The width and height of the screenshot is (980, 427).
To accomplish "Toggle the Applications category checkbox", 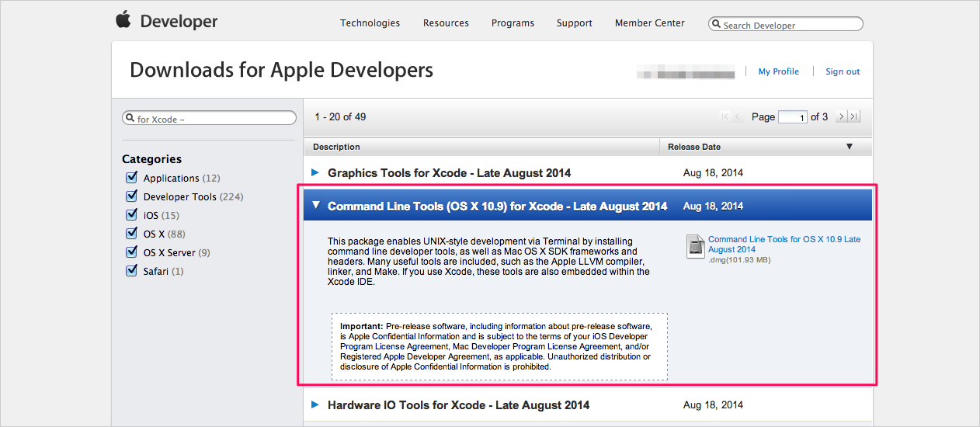I will [131, 177].
